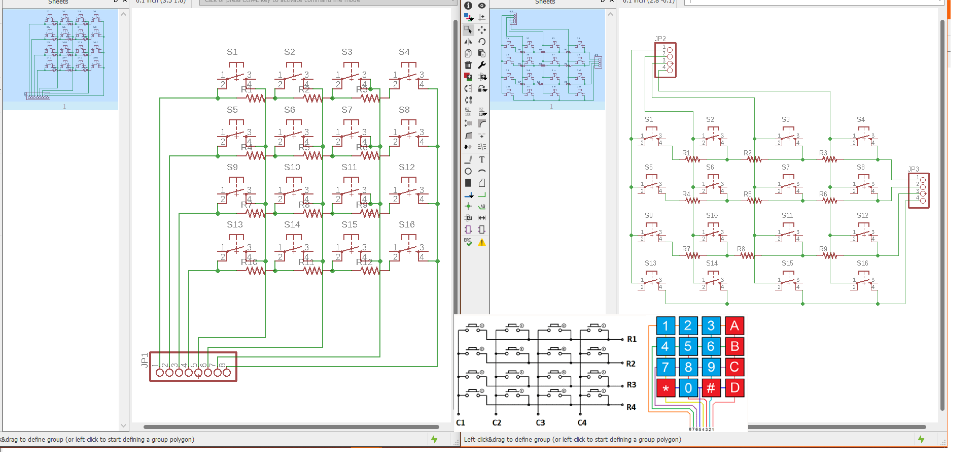This screenshot has height=459, width=980.
Task: Select the Group selection tool
Action: point(468,30)
